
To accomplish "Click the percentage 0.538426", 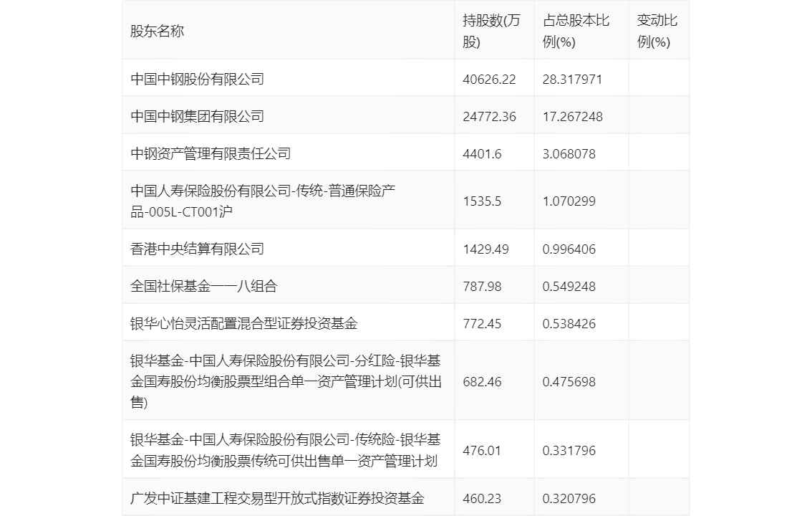I will click(x=569, y=324).
